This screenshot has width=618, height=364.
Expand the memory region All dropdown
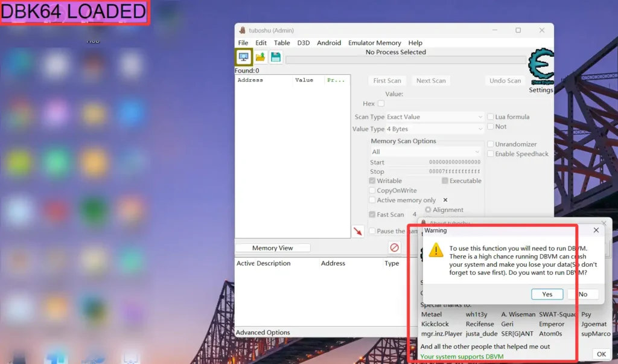pos(425,152)
